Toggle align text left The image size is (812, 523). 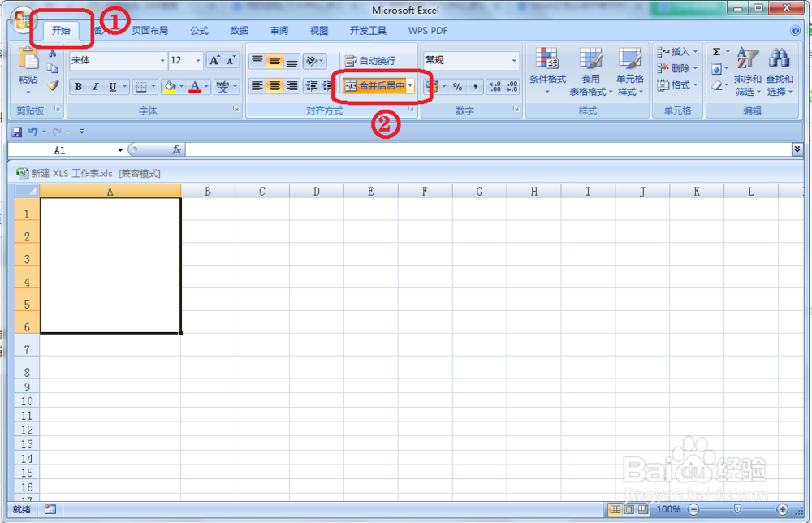point(257,85)
